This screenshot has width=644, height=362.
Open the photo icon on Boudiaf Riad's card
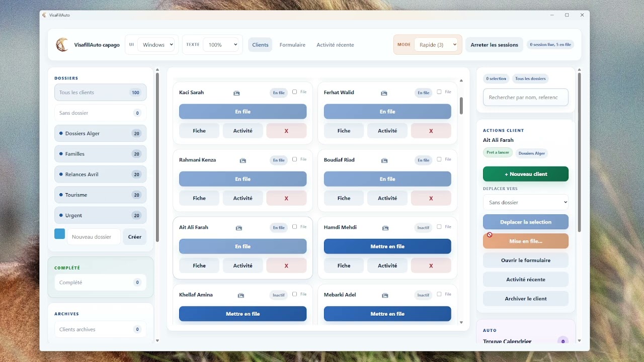coord(384,160)
